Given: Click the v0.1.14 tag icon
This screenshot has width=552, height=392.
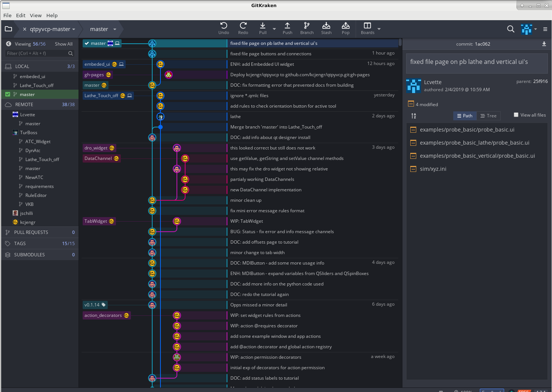Looking at the screenshot, I should click(x=104, y=305).
